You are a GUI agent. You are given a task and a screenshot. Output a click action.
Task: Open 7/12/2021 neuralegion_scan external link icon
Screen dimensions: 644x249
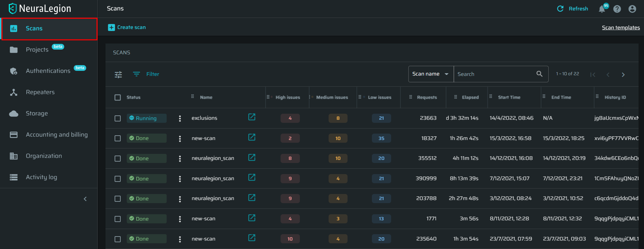pyautogui.click(x=252, y=177)
